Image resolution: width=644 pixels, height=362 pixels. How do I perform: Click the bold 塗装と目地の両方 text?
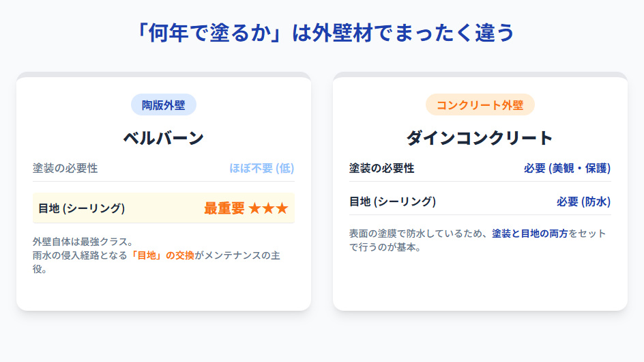tap(530, 234)
